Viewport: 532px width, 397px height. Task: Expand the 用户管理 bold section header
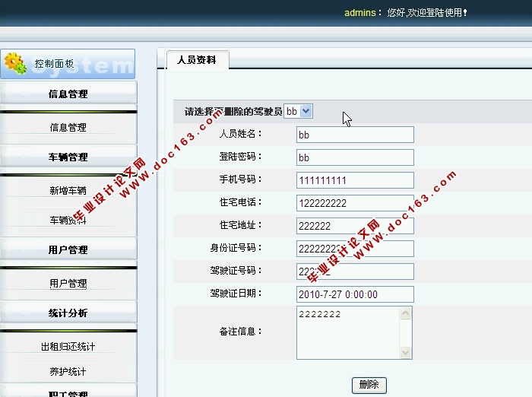coord(68,249)
